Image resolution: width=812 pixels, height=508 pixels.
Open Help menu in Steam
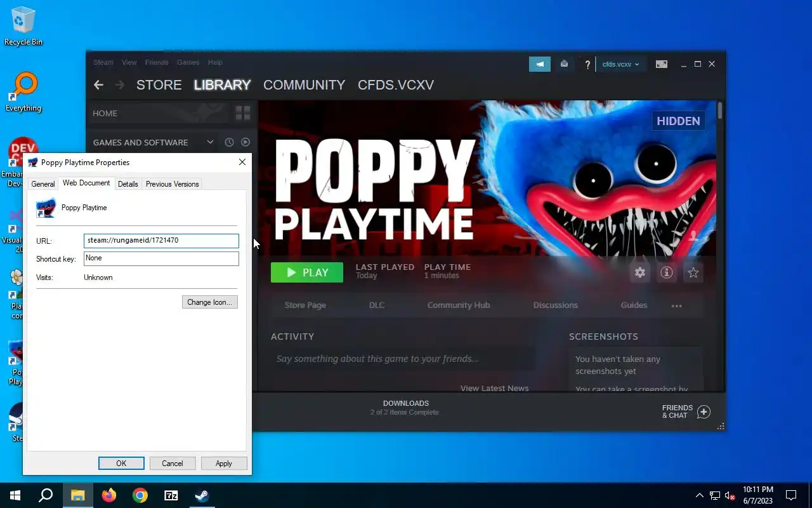point(215,62)
